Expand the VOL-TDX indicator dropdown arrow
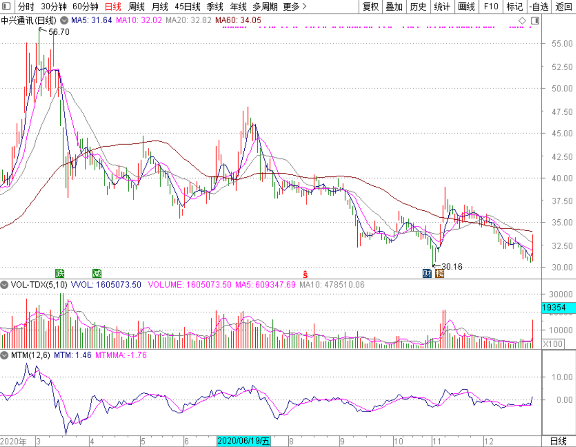The image size is (576, 447). [4, 285]
